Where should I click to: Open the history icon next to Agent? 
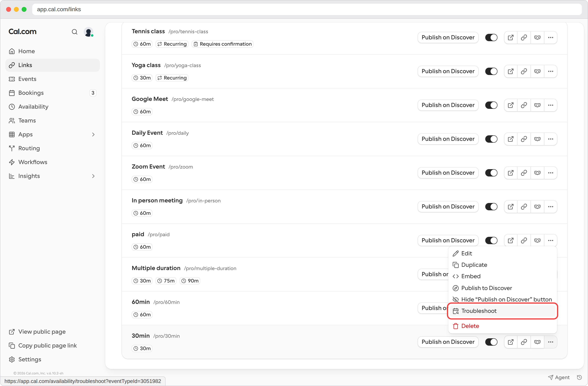[579, 377]
